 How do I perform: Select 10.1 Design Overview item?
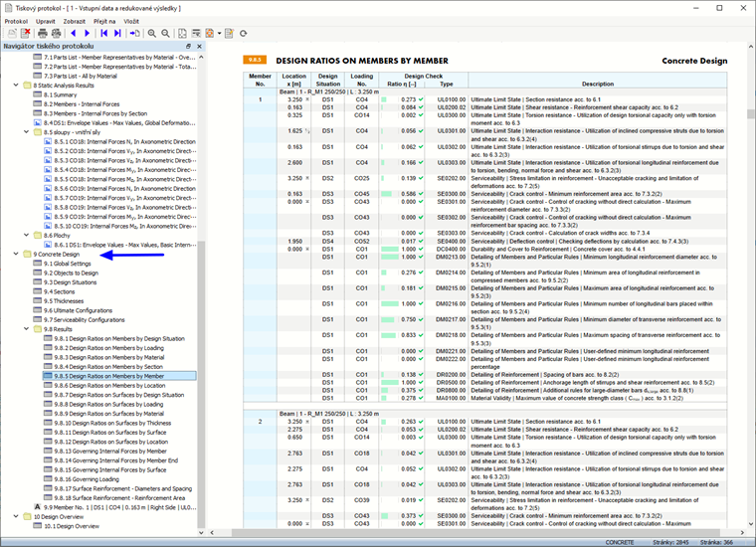coord(72,526)
